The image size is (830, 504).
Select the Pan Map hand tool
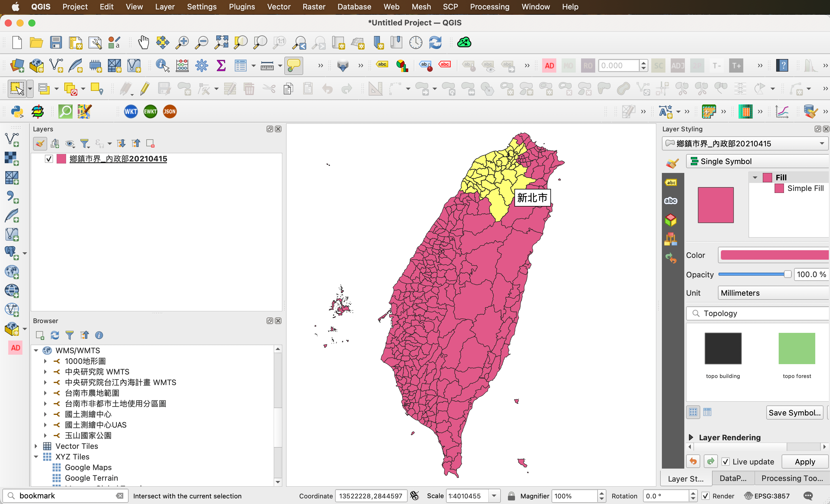coord(144,43)
